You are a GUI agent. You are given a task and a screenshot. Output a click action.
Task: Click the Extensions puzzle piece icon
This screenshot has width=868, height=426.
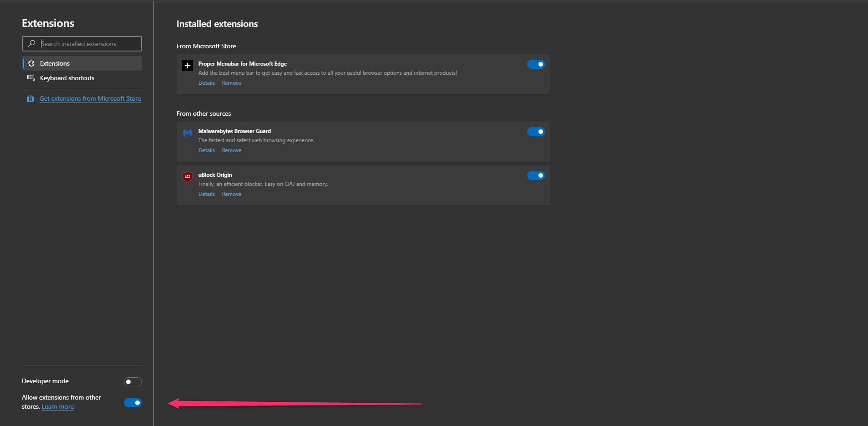click(x=31, y=63)
